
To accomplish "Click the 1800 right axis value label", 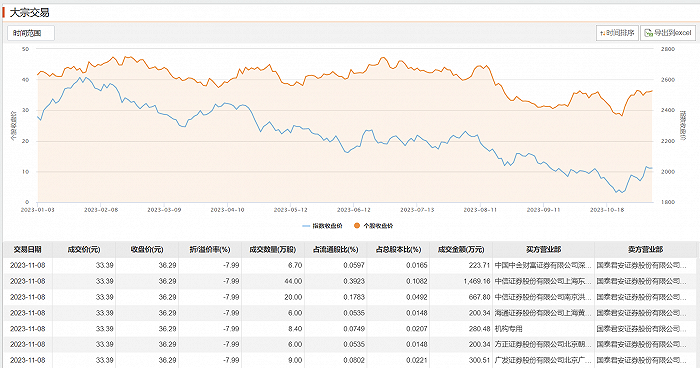I will 667,202.
